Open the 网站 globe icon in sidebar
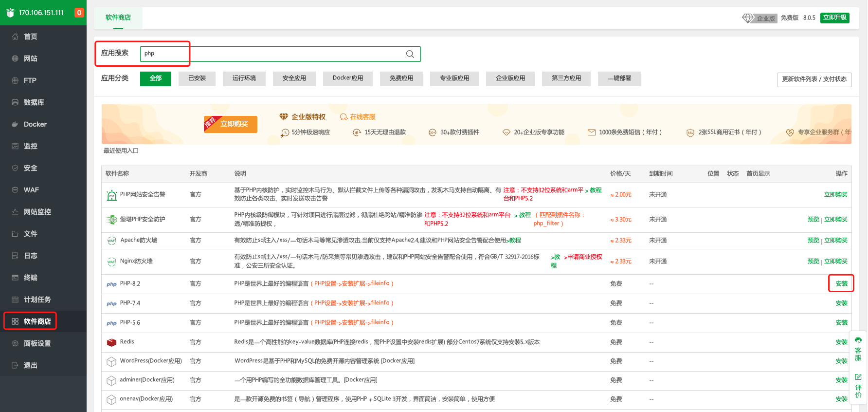868x412 pixels. click(x=15, y=58)
